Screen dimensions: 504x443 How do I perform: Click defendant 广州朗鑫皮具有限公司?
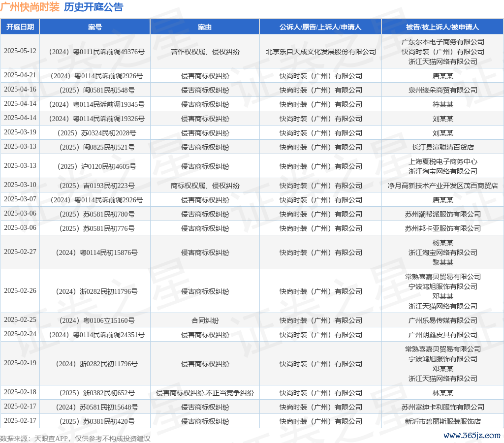442,335
